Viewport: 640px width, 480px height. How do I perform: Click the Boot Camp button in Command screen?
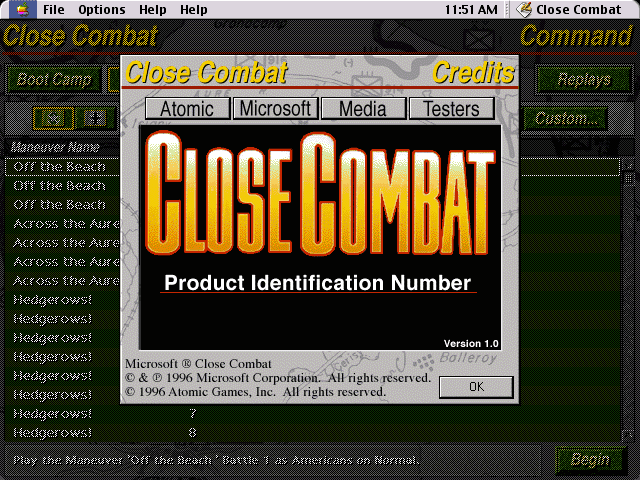pyautogui.click(x=54, y=80)
